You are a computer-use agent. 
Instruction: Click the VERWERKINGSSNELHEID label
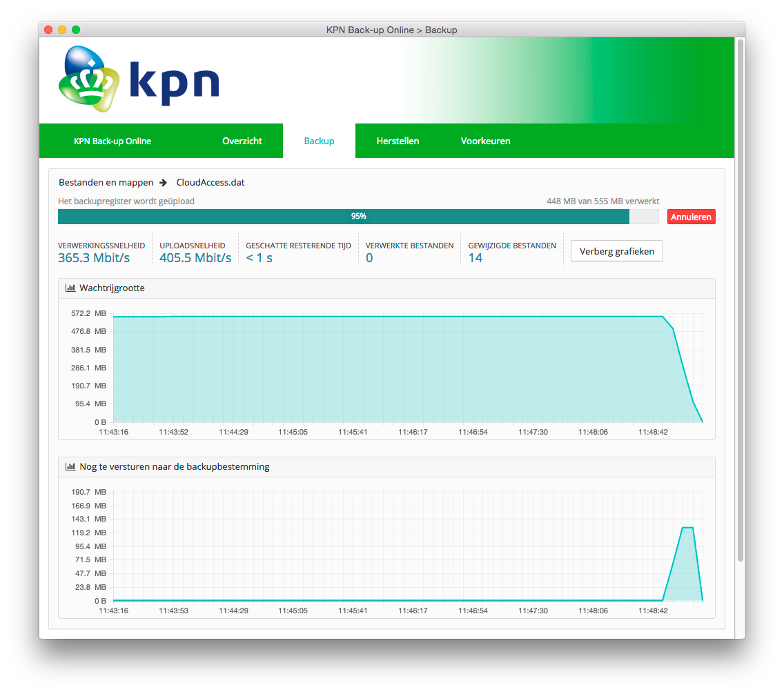pos(101,246)
